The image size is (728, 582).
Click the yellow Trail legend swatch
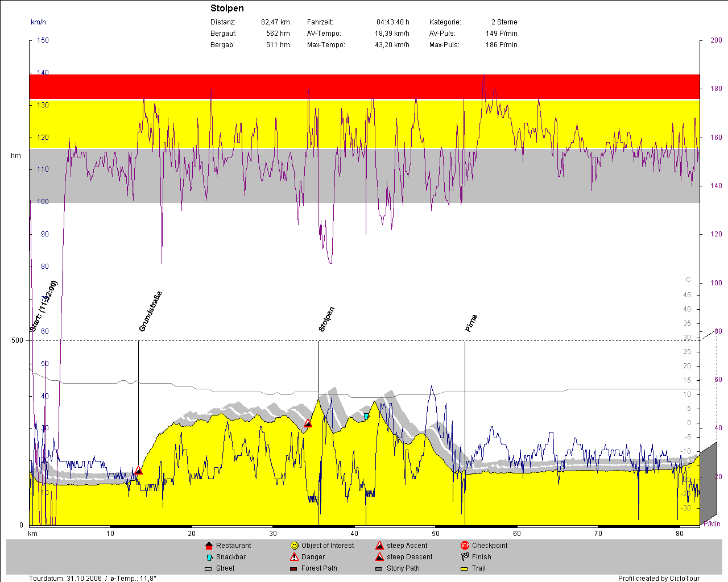(x=464, y=568)
